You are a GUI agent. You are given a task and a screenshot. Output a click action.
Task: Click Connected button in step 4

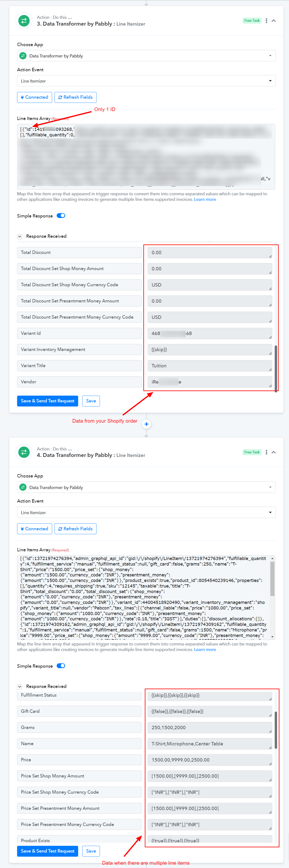(x=34, y=529)
